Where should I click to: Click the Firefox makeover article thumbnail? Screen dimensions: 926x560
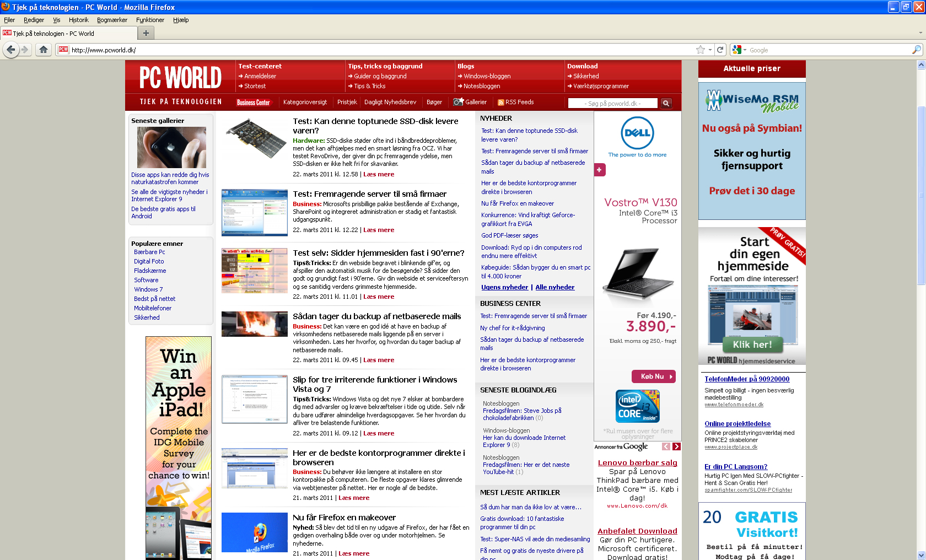254,532
